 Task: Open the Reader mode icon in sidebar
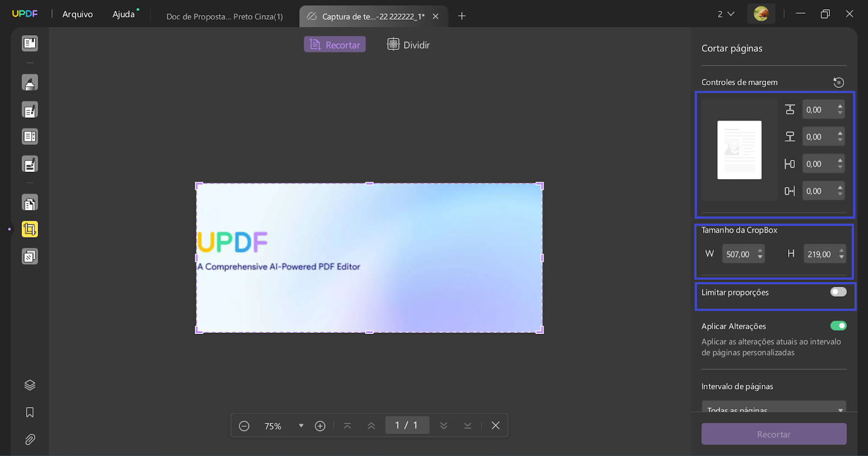click(30, 43)
